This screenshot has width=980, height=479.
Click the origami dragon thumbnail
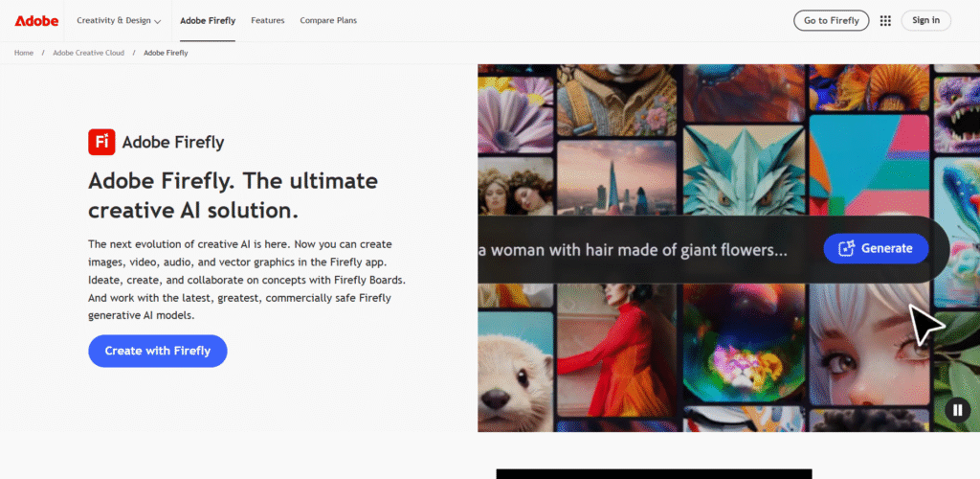coord(743,171)
